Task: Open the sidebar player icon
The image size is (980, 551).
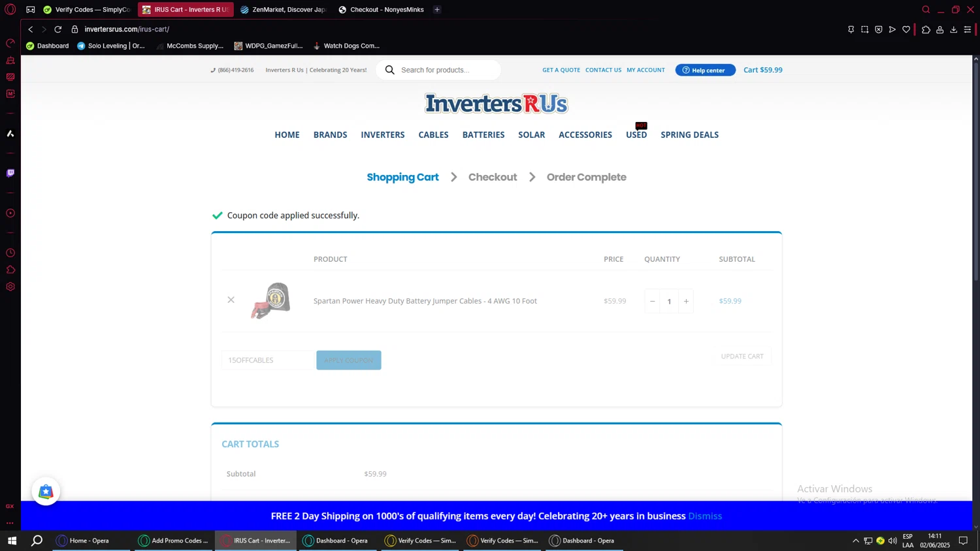Action: pos(10,213)
